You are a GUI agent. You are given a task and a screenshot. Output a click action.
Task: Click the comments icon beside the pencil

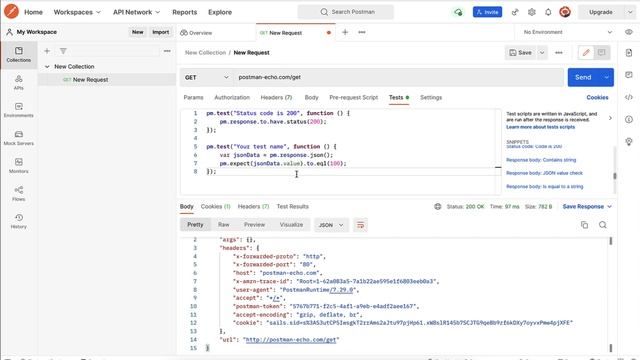(x=601, y=53)
